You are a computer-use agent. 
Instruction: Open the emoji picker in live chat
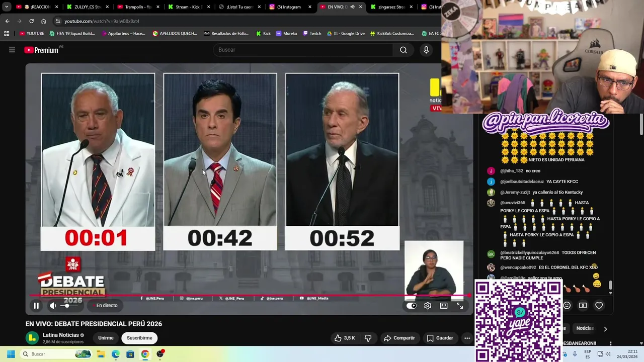[567, 305]
